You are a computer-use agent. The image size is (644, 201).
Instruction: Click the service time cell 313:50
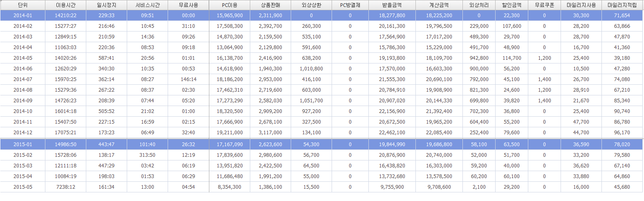point(148,155)
